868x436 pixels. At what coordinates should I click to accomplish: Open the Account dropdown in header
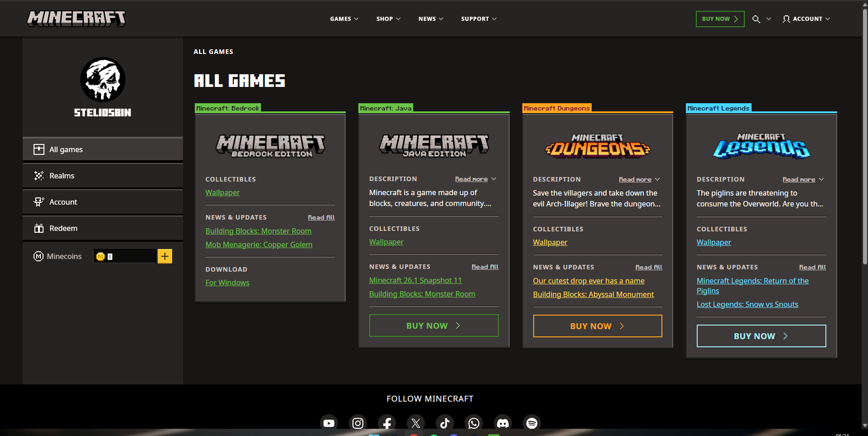click(806, 19)
